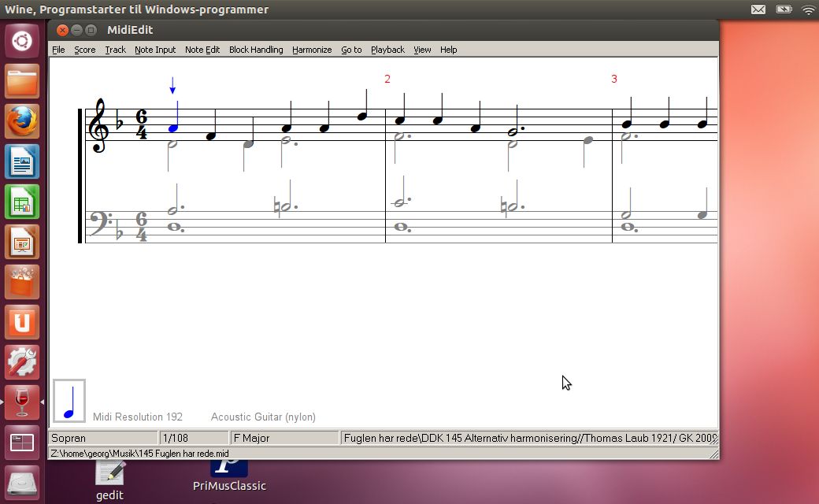Click the Wine glass launcher icon
Image resolution: width=819 pixels, height=504 pixels.
22,402
